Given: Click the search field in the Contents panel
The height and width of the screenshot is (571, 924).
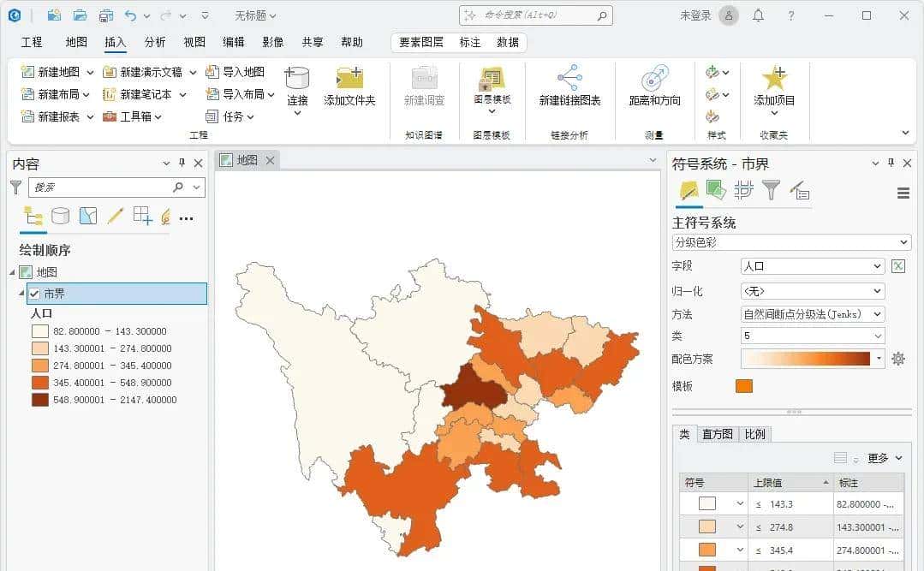Looking at the screenshot, I should [x=103, y=187].
